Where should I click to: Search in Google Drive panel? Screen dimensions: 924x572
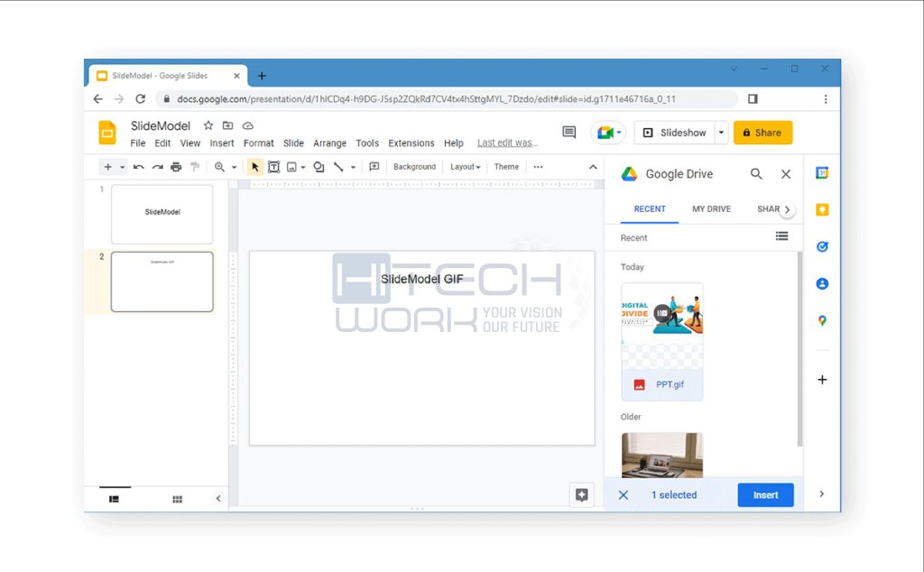tap(756, 174)
